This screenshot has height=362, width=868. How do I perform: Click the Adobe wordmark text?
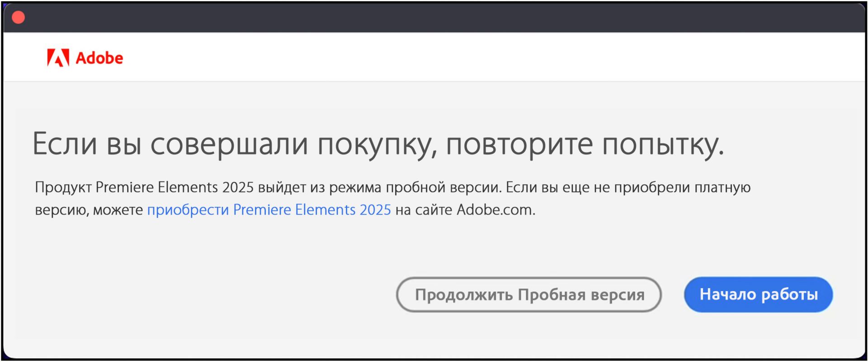99,58
